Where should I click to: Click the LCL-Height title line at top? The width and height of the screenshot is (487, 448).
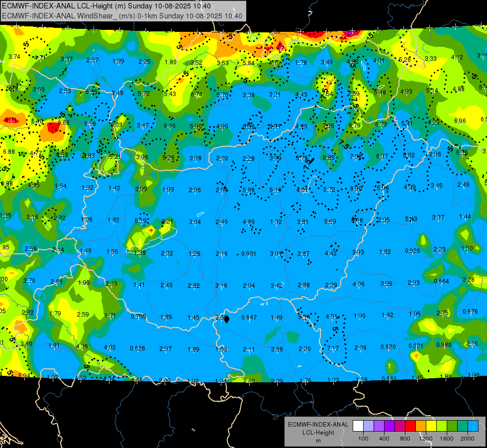[x=106, y=6]
